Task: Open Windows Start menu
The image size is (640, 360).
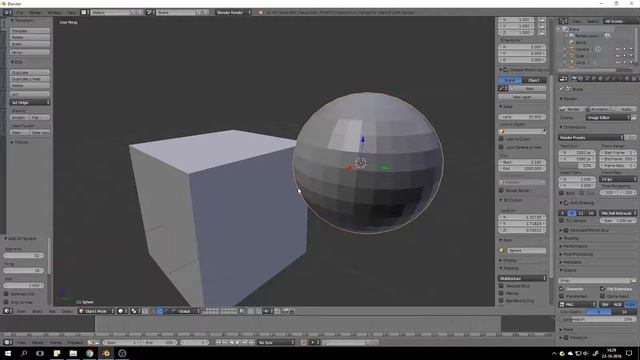Action: click(x=8, y=353)
